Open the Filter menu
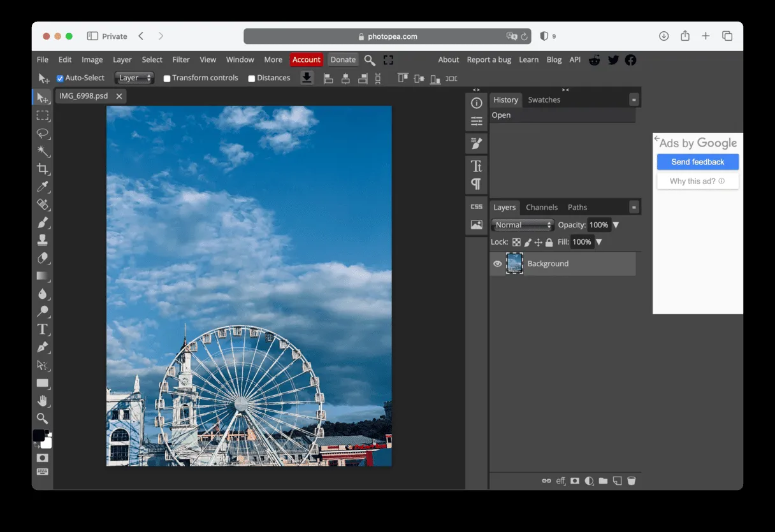The image size is (775, 532). tap(181, 60)
